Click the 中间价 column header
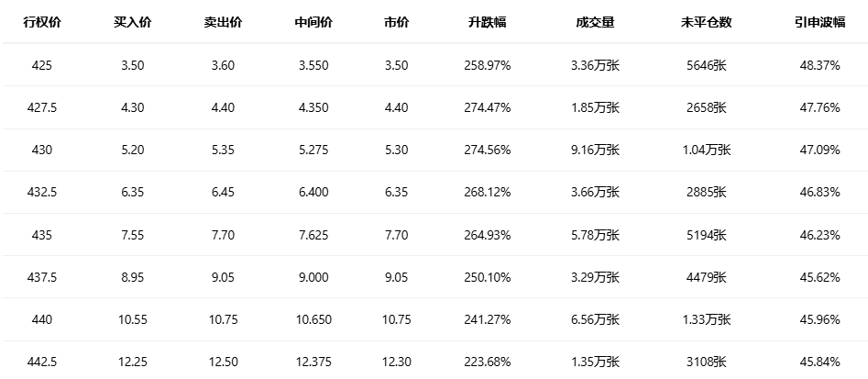The image size is (868, 379). pos(313,22)
